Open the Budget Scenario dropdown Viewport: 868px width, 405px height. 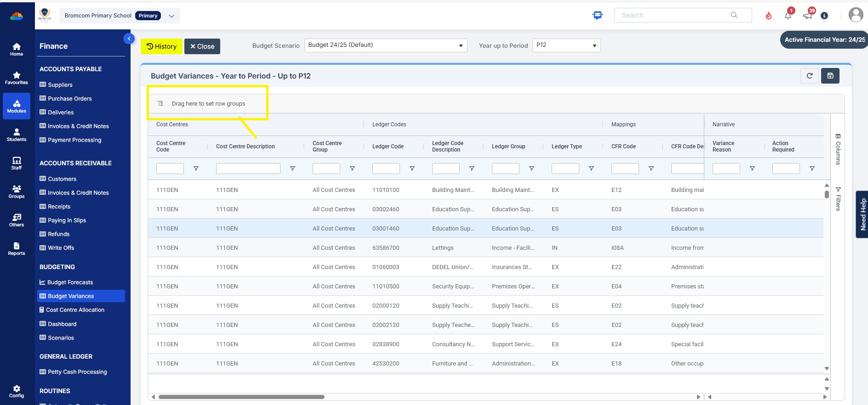click(x=386, y=45)
